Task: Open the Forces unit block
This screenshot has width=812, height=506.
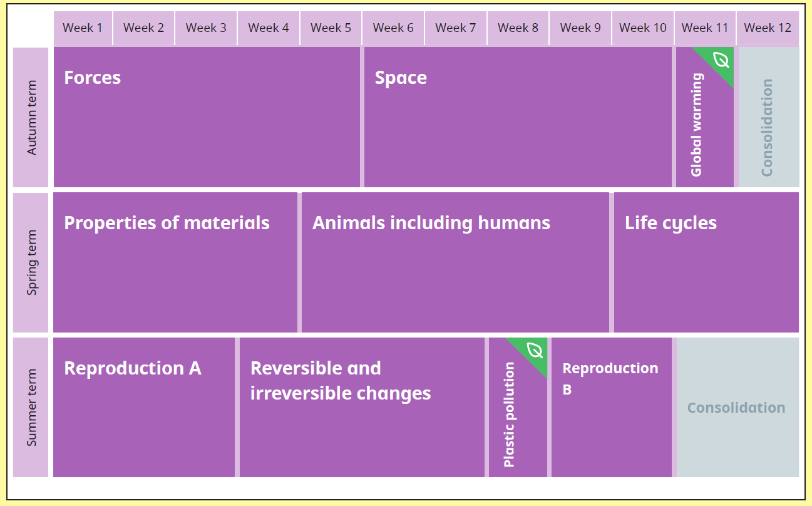Action: pyautogui.click(x=207, y=117)
